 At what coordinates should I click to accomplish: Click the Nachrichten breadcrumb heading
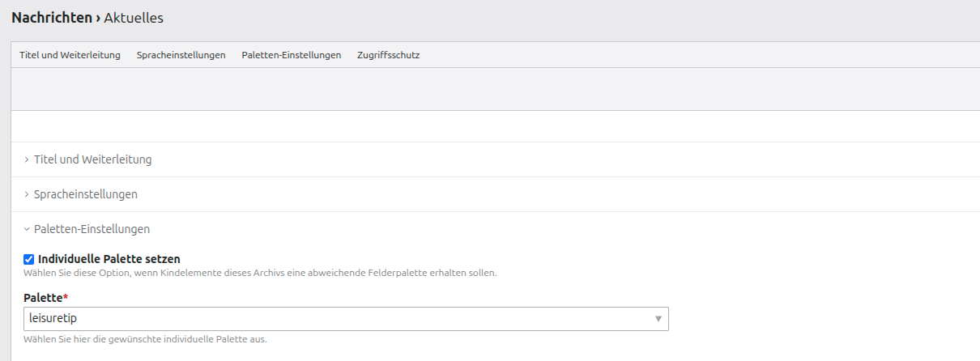pos(51,17)
